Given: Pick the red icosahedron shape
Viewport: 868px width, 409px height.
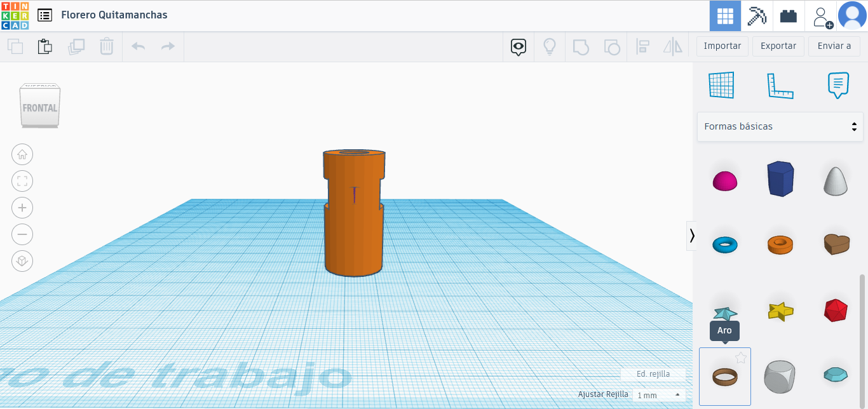Looking at the screenshot, I should (x=836, y=310).
